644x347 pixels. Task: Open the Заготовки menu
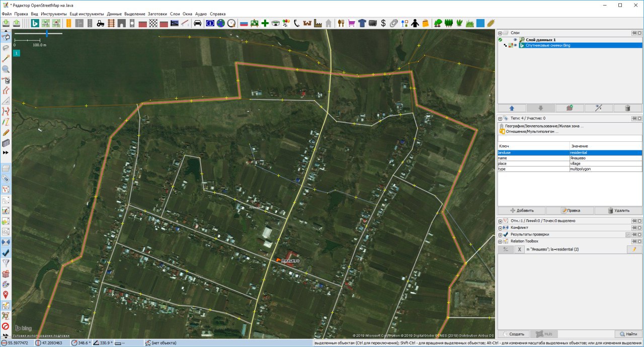[158, 14]
